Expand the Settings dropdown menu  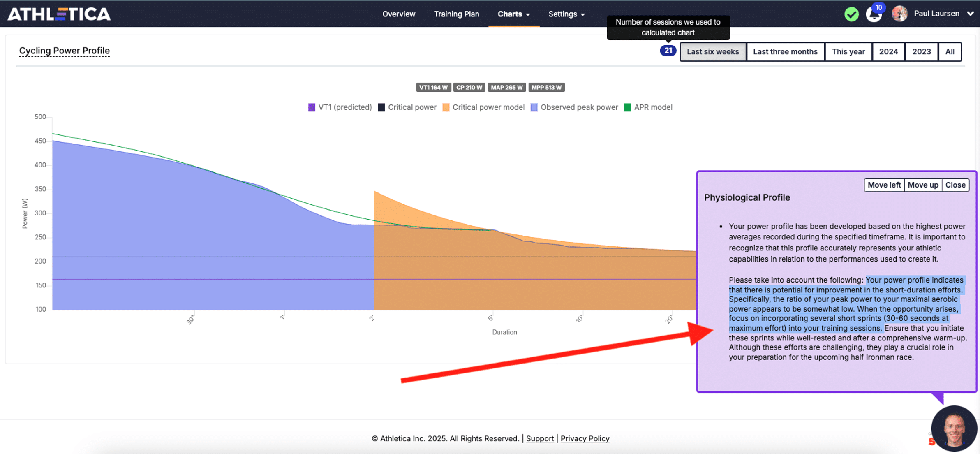[x=566, y=14]
